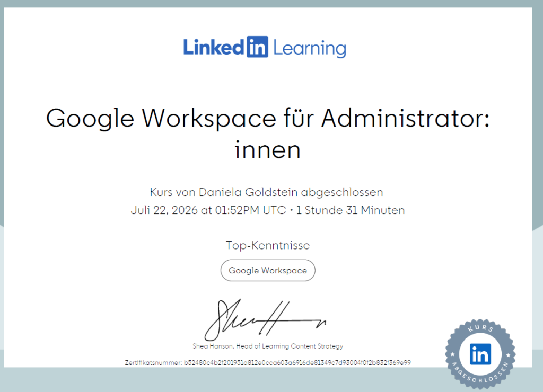Viewport: 543px width, 392px height.
Task: Click the Google Workspace skill pill
Action: click(x=268, y=270)
